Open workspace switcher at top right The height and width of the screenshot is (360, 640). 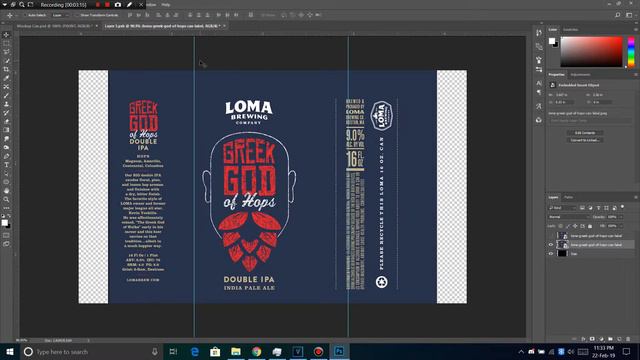tap(629, 15)
